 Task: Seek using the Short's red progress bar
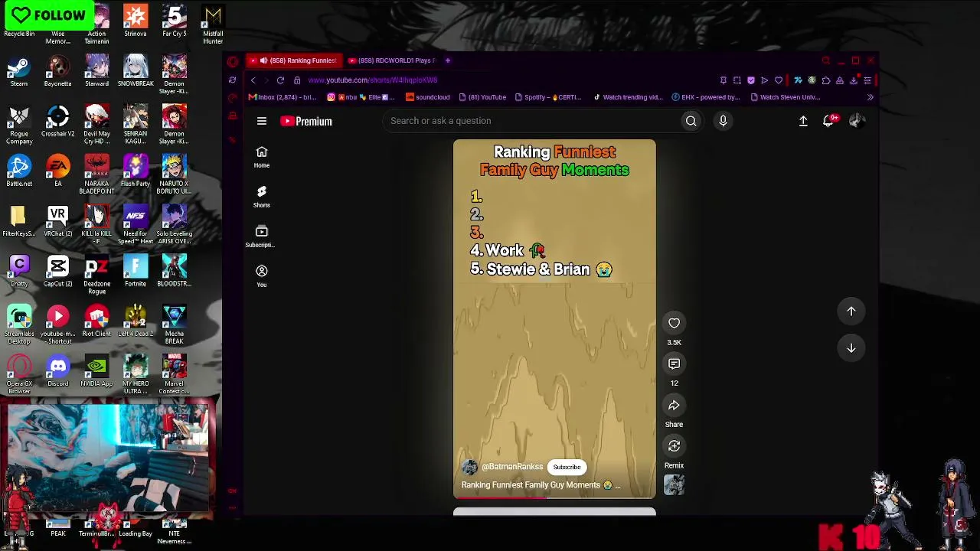pyautogui.click(x=554, y=497)
